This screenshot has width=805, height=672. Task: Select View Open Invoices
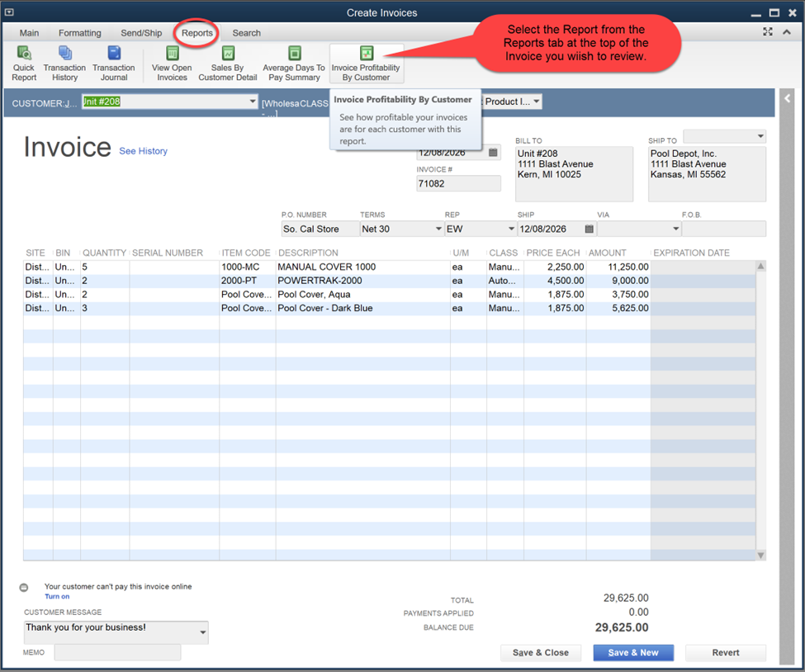(x=171, y=62)
